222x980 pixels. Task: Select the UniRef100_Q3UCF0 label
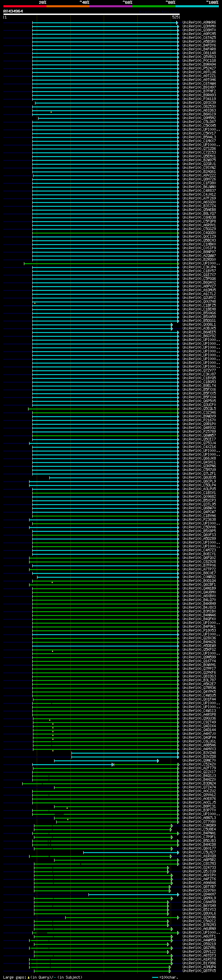tap(199, 405)
